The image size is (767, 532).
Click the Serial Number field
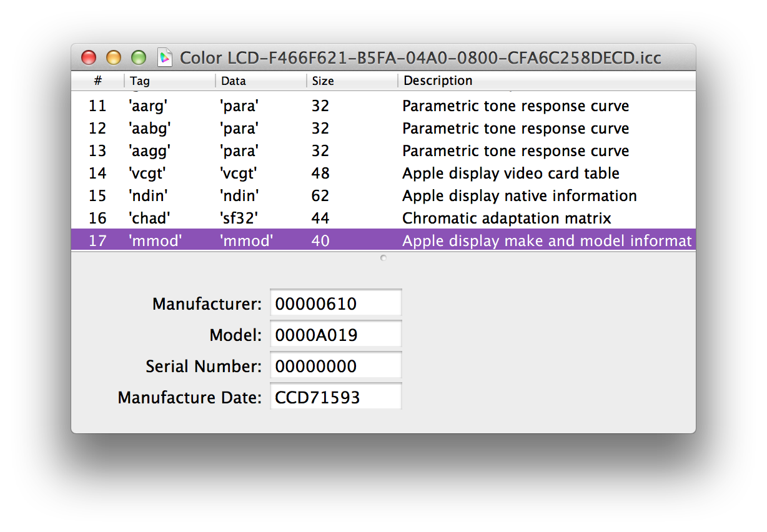click(335, 366)
